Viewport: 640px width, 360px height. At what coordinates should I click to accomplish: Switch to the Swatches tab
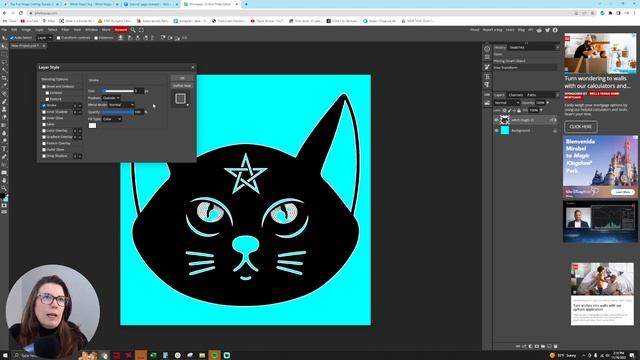click(517, 47)
